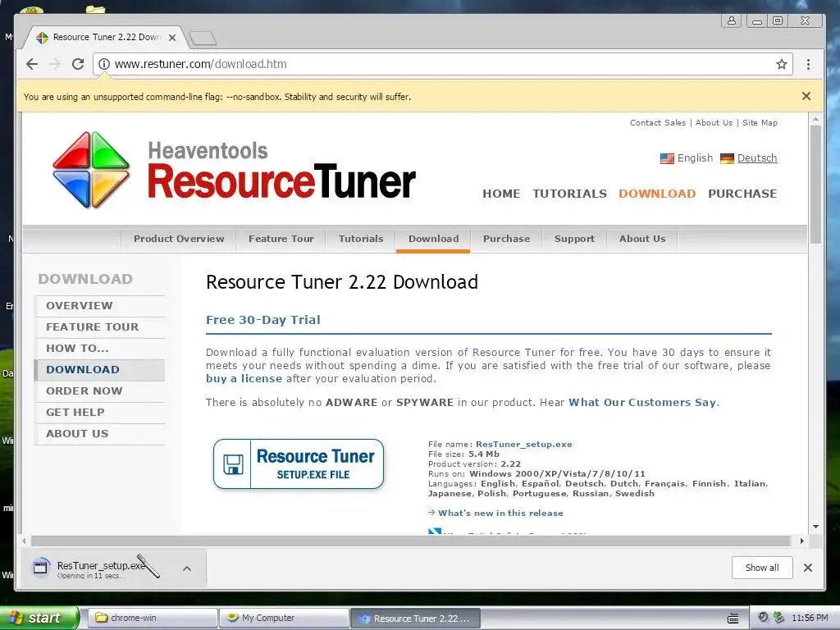Go to HOME in main navigation
This screenshot has width=840, height=630.
coord(501,194)
